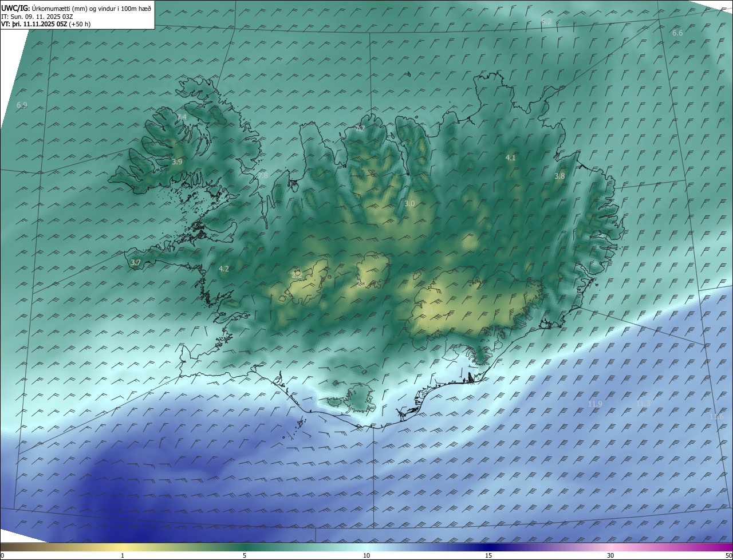Click the 'UWC/IG: Úrkomumætti (mm)' map title
Viewport: 733px width, 560px height.
click(76, 8)
